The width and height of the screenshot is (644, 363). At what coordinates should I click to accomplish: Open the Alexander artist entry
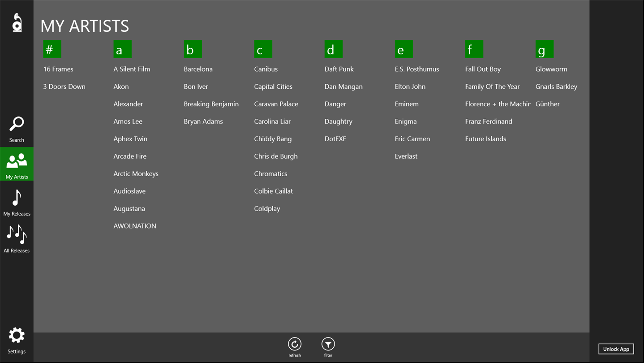(128, 104)
